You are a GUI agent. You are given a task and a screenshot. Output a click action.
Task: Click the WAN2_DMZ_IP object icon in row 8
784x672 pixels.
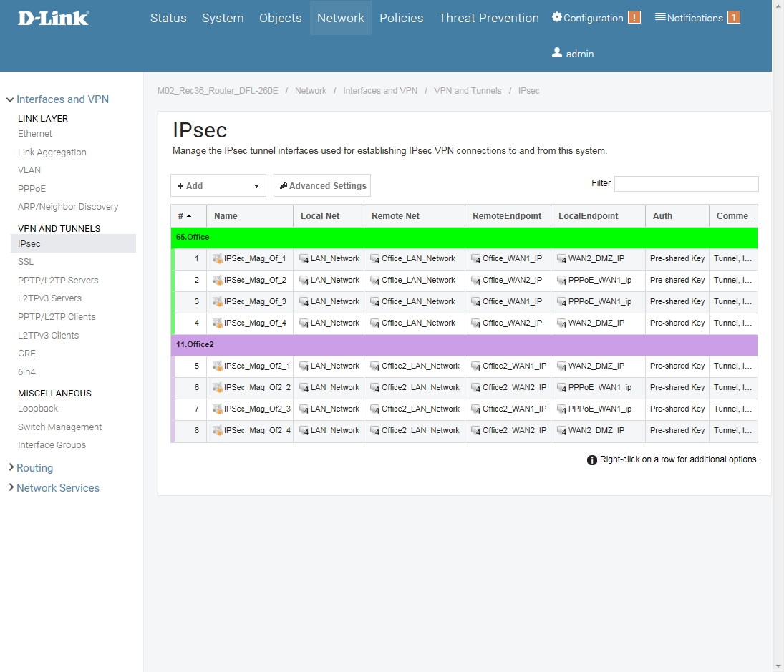pyautogui.click(x=561, y=431)
